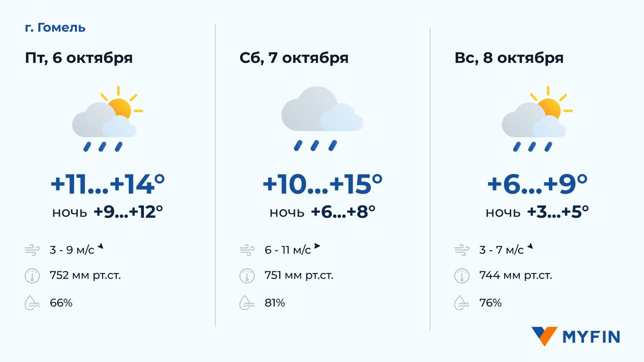Click the humidity droplet icon for Friday
Screen dimensions: 644x362
(x=32, y=303)
